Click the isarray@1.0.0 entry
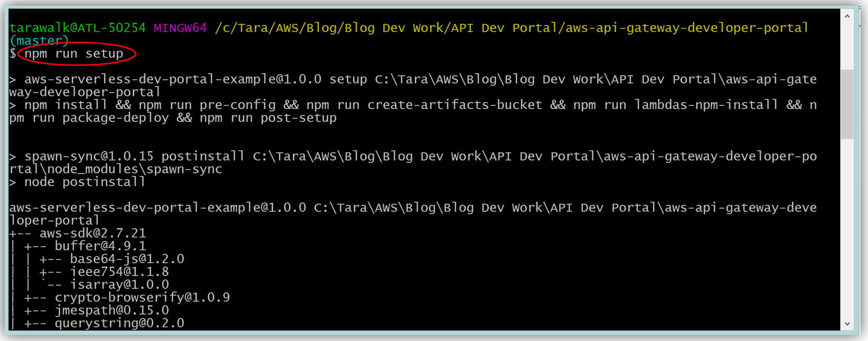This screenshot has width=868, height=341. [x=119, y=285]
